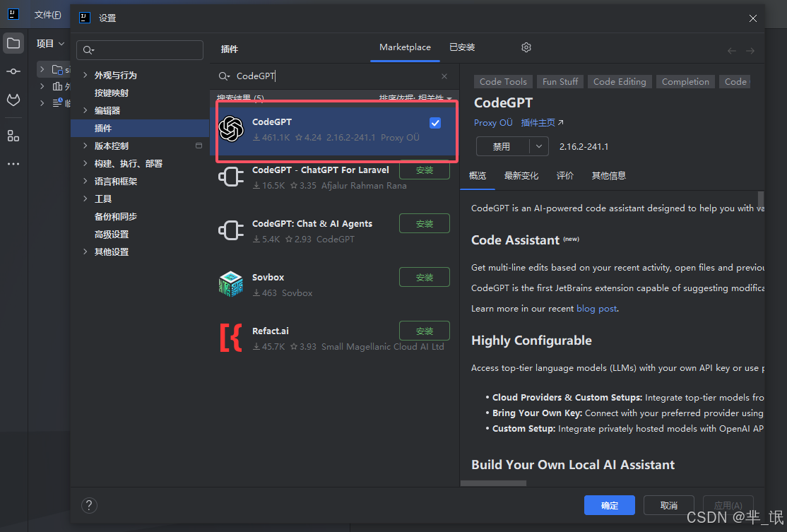This screenshot has height=532, width=787.
Task: Open the Project folder tool window icon
Action: pyautogui.click(x=13, y=44)
